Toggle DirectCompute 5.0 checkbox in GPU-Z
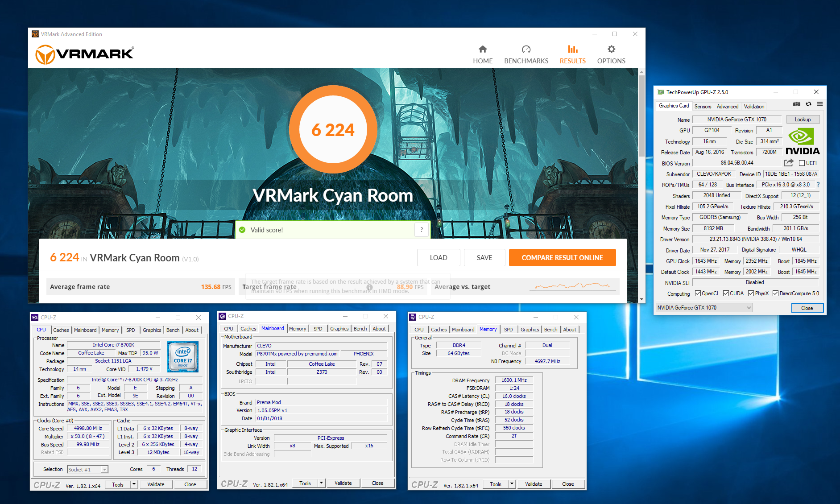840x504 pixels. (x=775, y=293)
